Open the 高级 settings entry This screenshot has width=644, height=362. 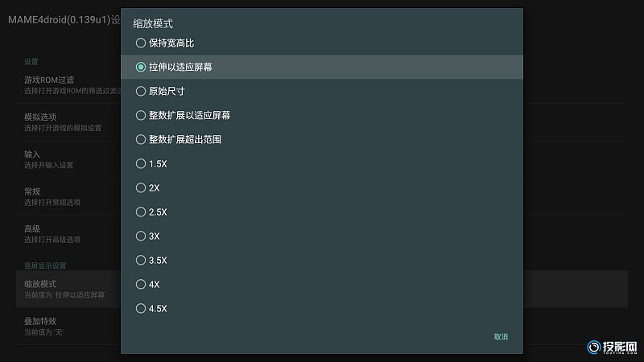coord(68,234)
